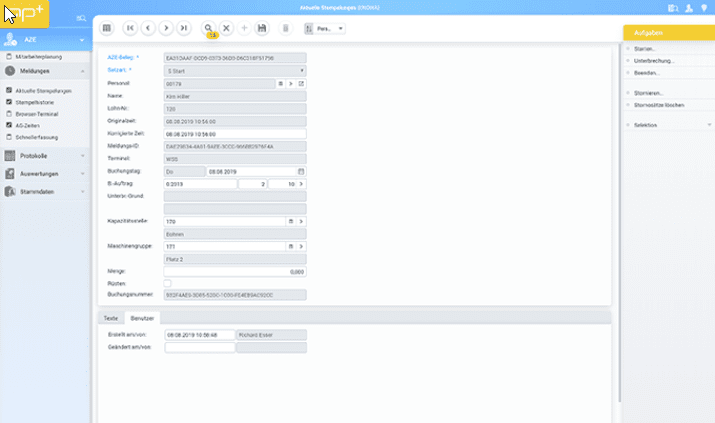Click the search magnifier toolbar icon
Screen dimensions: 715x423
[208, 29]
